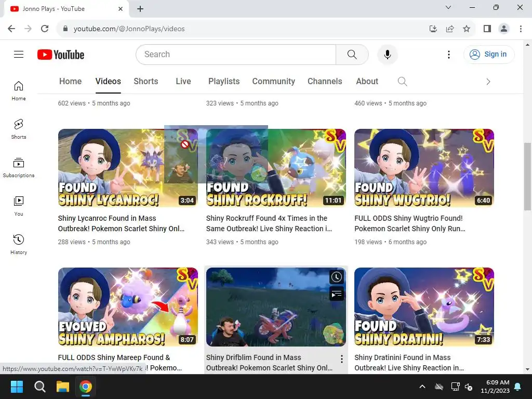Show next channel tabs with chevron
Screen dimensions: 532x399
pos(488,82)
